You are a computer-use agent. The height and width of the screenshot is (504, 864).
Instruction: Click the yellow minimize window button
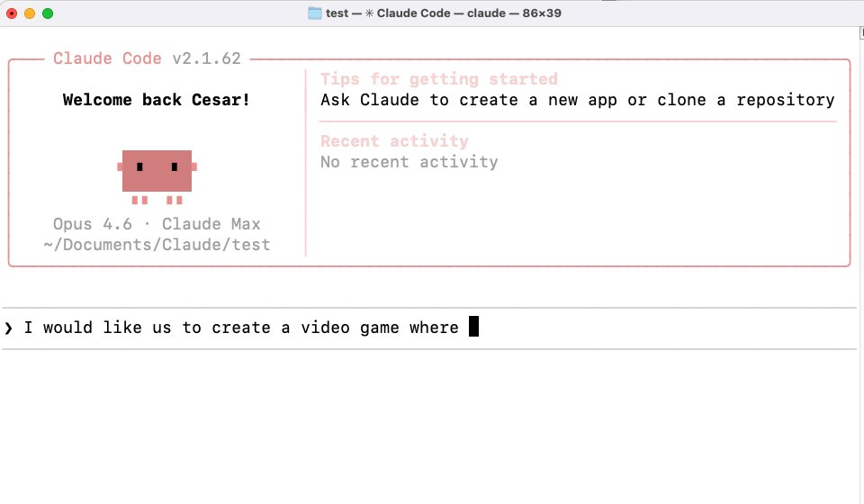point(30,13)
